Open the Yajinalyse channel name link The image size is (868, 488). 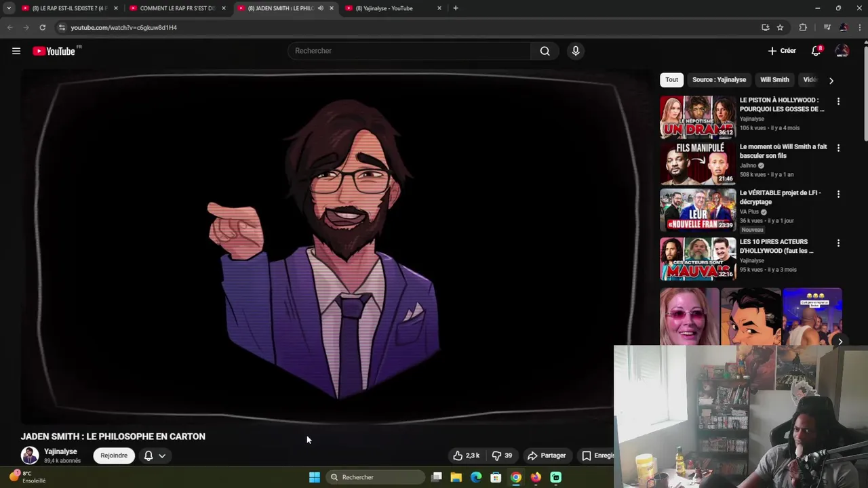[x=60, y=451]
